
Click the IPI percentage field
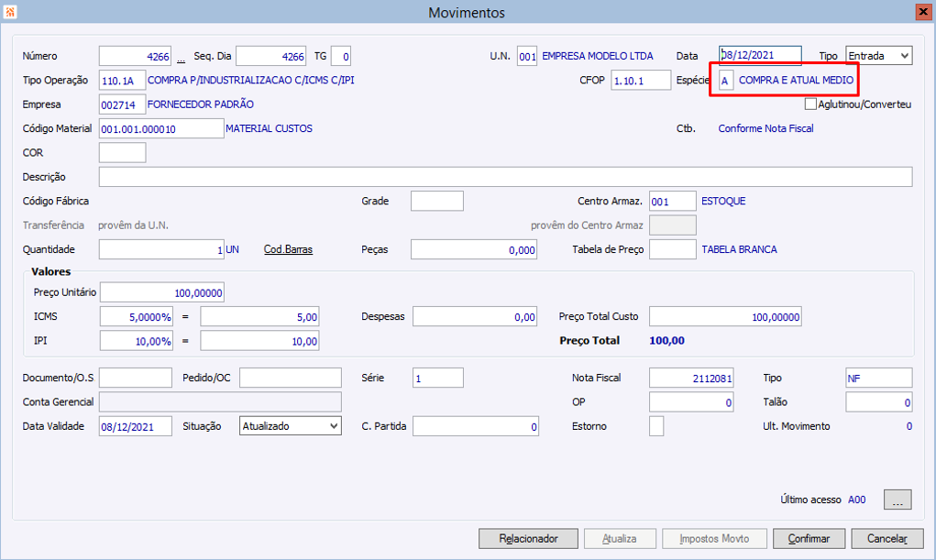pyautogui.click(x=136, y=341)
